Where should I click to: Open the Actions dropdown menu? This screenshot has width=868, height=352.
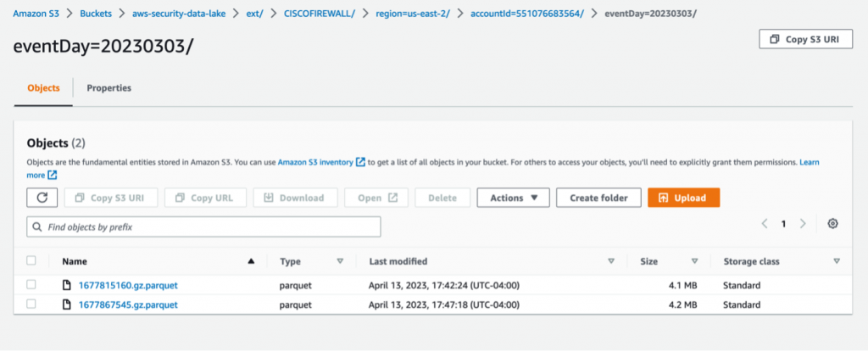pyautogui.click(x=514, y=198)
